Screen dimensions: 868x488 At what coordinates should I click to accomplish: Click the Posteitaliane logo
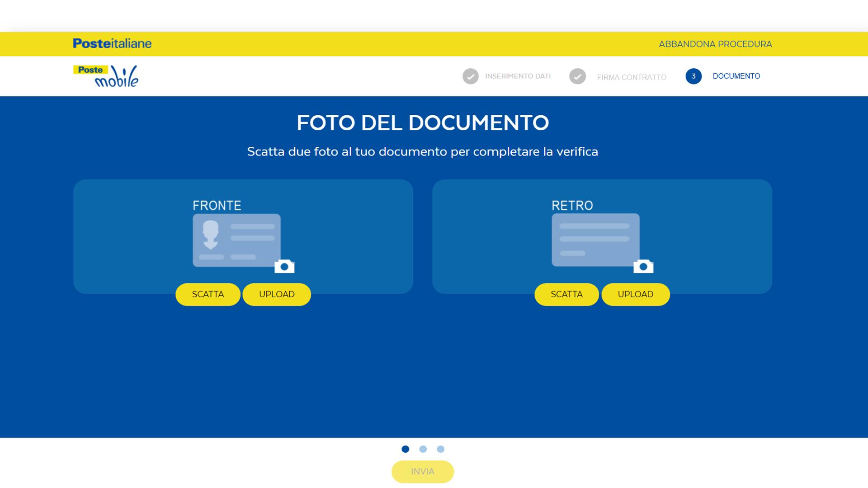pos(112,43)
